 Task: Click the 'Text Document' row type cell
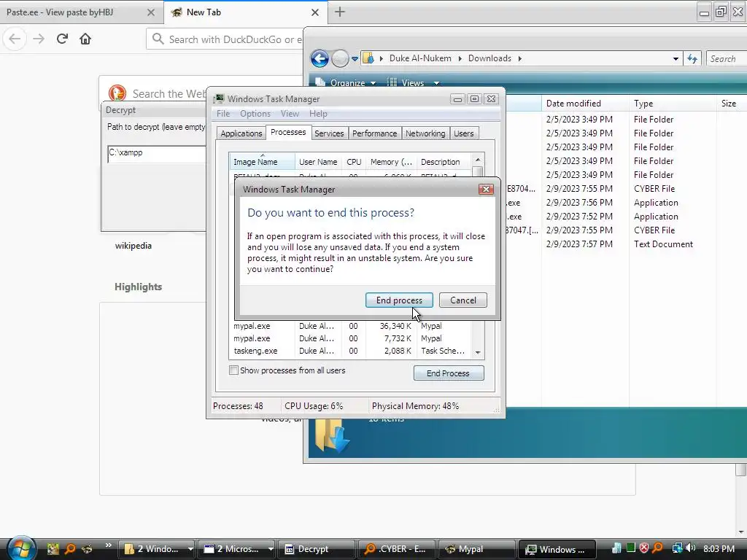[x=663, y=244]
